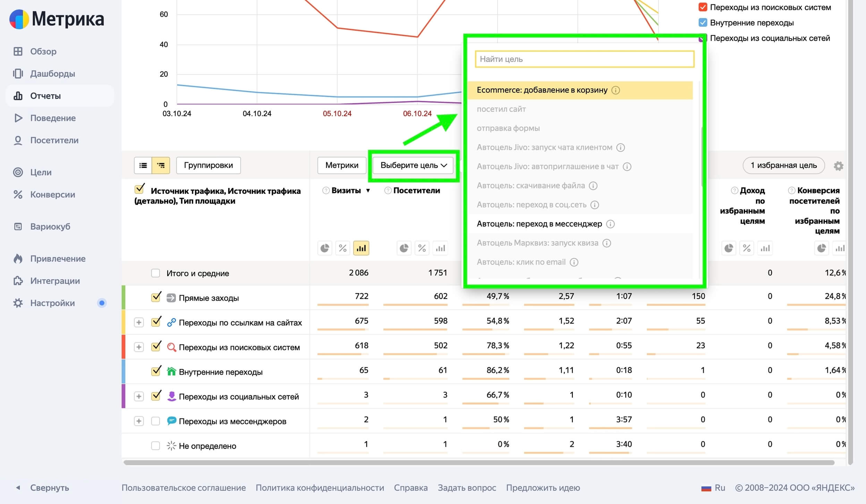866x504 pixels.
Task: Toggle Итого и средние checkbox
Action: [x=155, y=273]
